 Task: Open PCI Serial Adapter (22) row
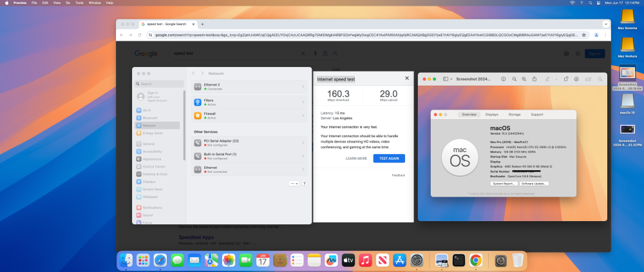249,143
